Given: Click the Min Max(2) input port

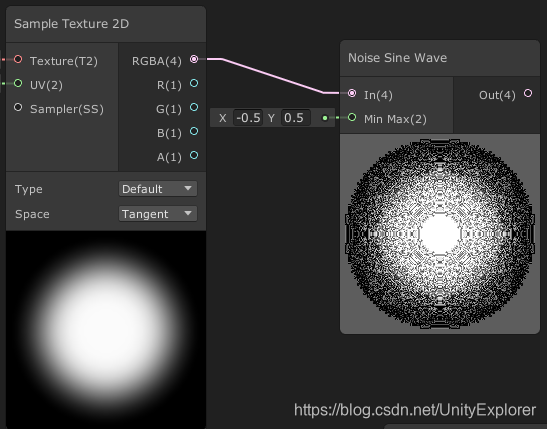Looking at the screenshot, I should click(x=352, y=118).
